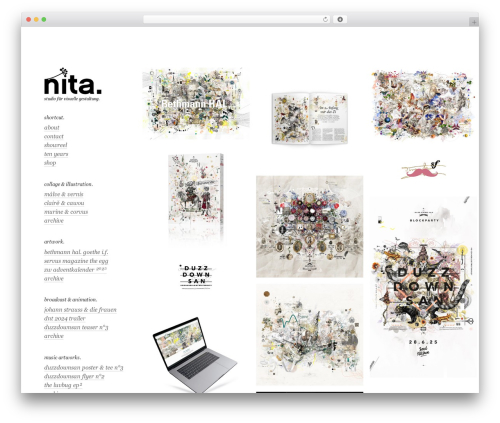
Task: Open duzzdownsan flyer n°2 link
Action: pos(74,376)
